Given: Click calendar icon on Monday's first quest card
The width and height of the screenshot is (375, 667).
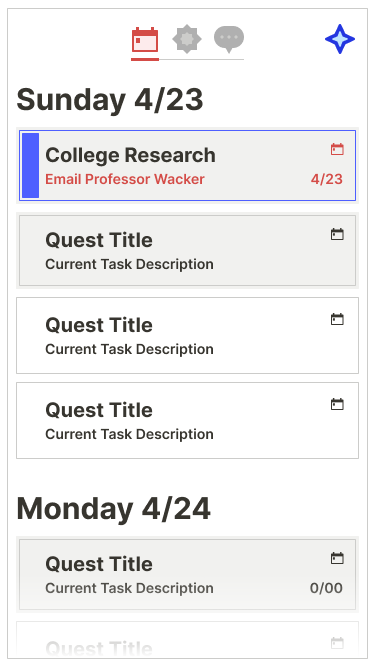Looking at the screenshot, I should pos(337,559).
